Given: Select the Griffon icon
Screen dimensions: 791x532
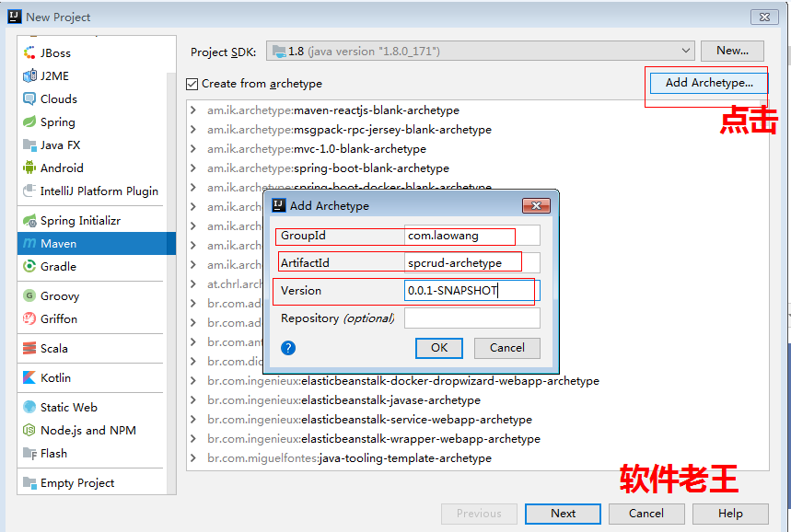Looking at the screenshot, I should [29, 318].
